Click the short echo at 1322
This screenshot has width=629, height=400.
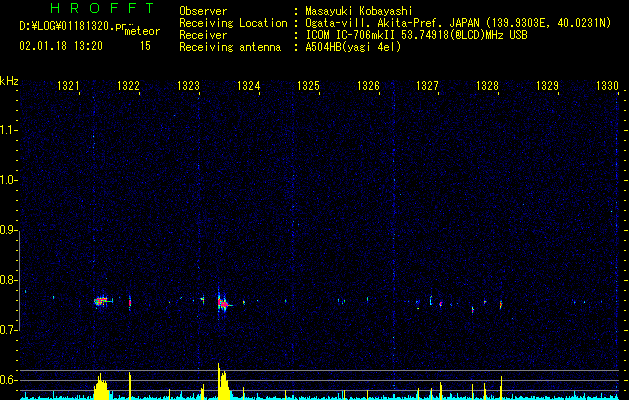[130, 303]
